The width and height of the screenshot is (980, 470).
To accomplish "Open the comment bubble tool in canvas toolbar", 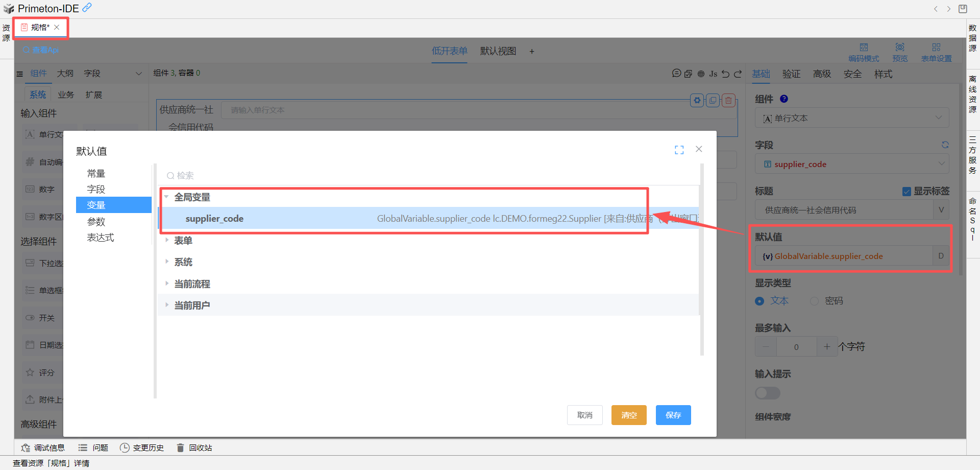I will coord(676,74).
